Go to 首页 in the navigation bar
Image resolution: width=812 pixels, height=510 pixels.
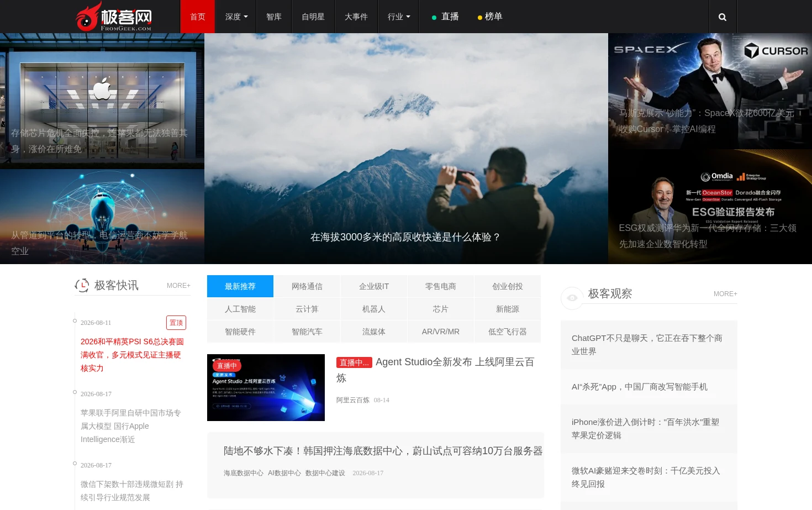[x=198, y=17]
